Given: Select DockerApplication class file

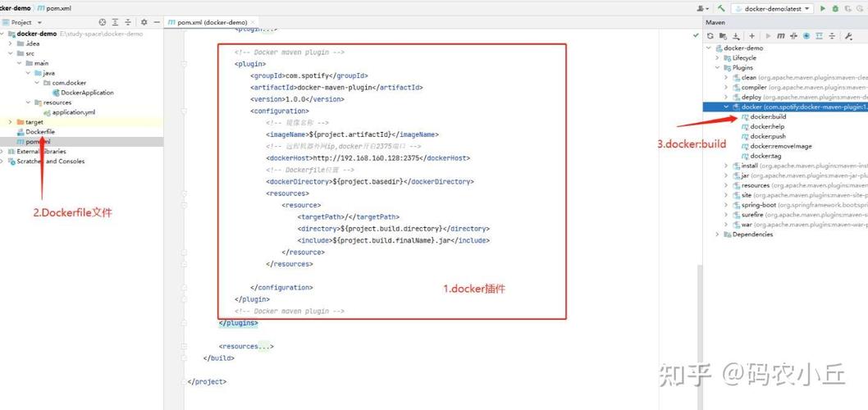Looking at the screenshot, I should click(x=83, y=93).
